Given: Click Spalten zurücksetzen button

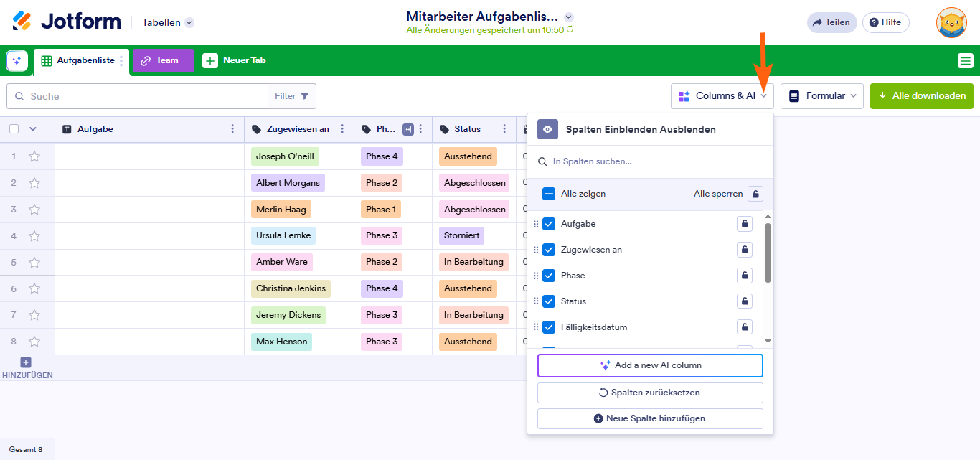Looking at the screenshot, I should coord(650,393).
